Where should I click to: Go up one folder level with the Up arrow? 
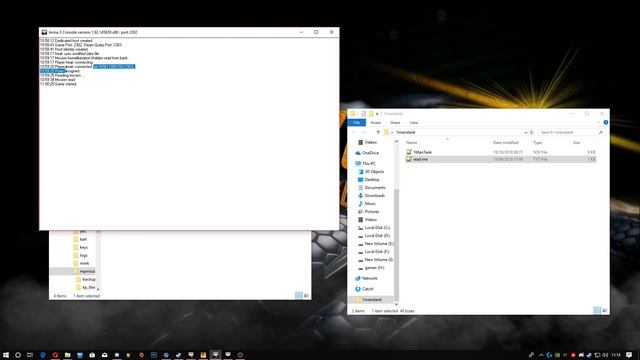(378, 132)
